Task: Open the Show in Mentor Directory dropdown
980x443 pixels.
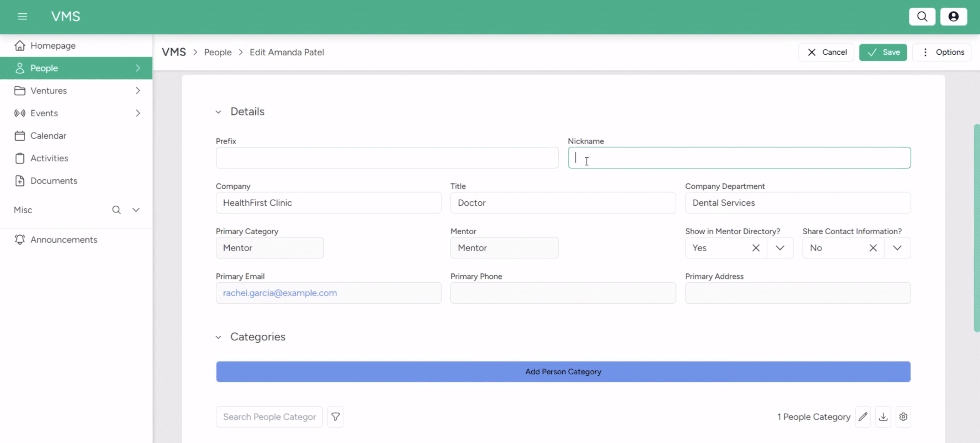Action: 780,248
